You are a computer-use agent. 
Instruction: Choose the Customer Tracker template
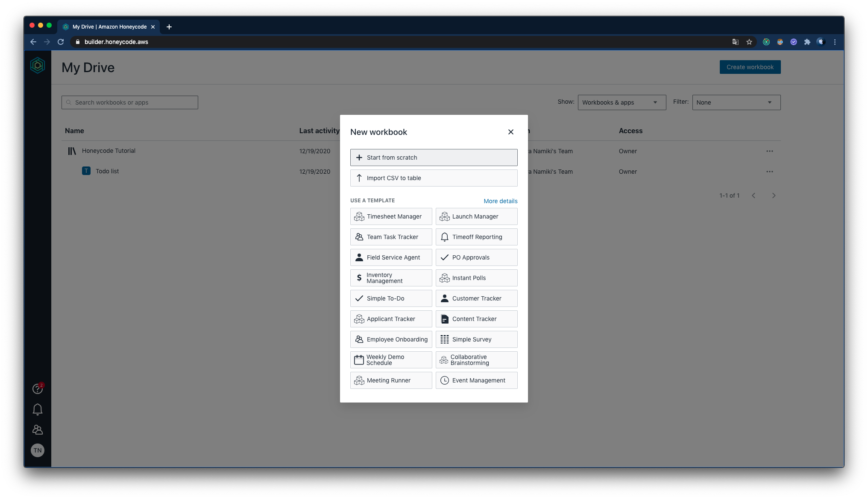pos(476,298)
